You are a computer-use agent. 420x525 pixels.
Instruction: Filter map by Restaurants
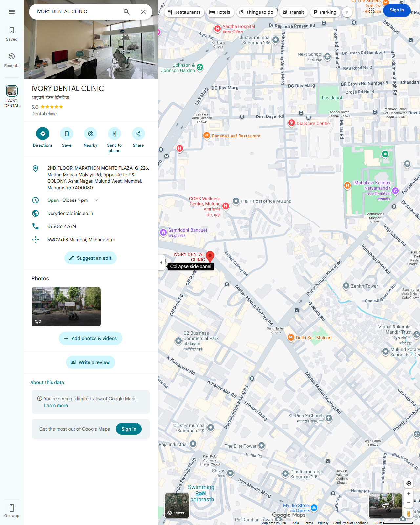184,12
